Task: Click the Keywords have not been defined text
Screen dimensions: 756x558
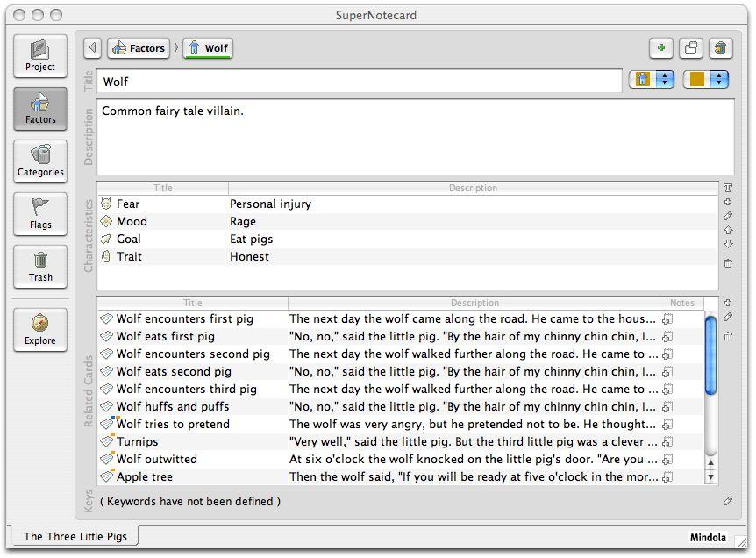Action: pyautogui.click(x=190, y=502)
